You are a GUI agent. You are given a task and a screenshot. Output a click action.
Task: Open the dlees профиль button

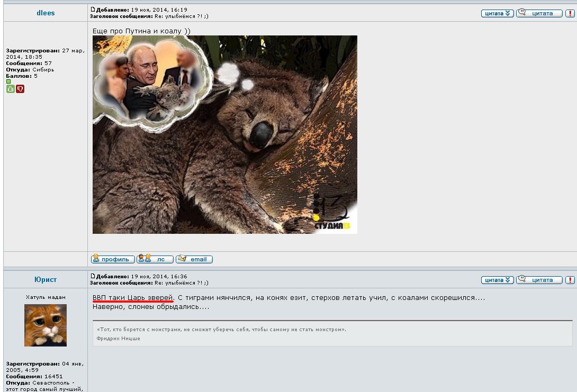[x=113, y=259]
